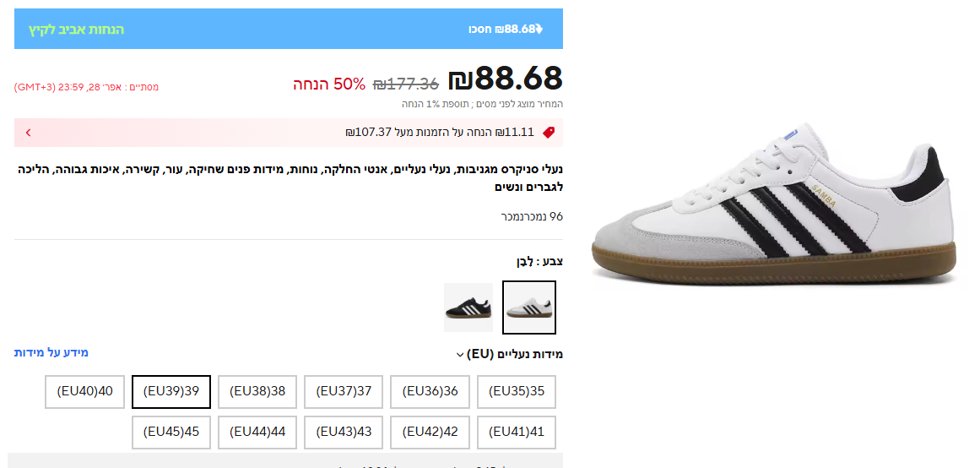Choose size EU35

point(517,392)
